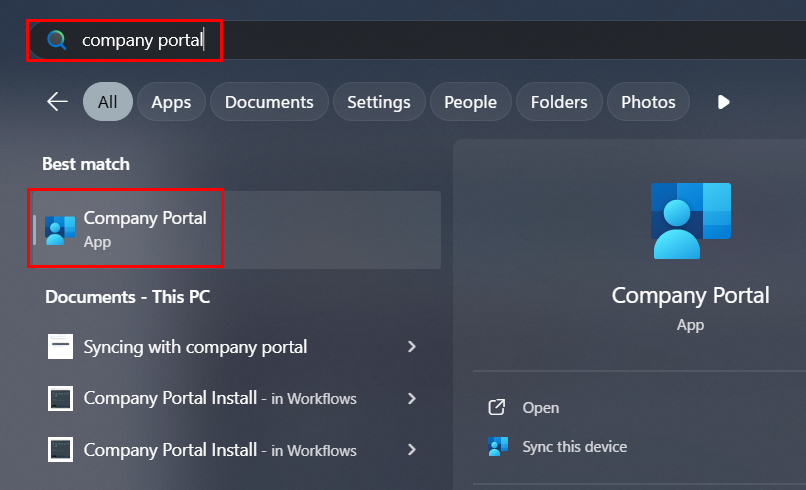Click the 'Documents - This PC' heading
806x490 pixels.
pos(127,297)
